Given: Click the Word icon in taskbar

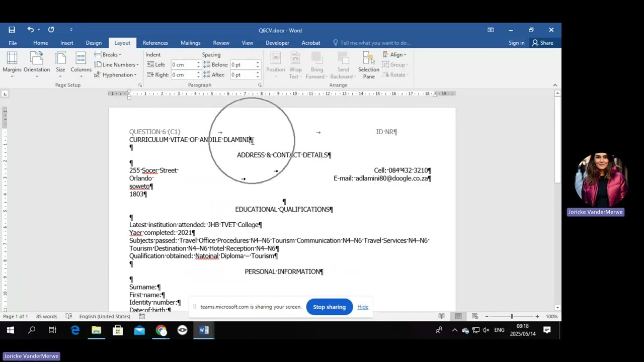Looking at the screenshot, I should pyautogui.click(x=204, y=330).
